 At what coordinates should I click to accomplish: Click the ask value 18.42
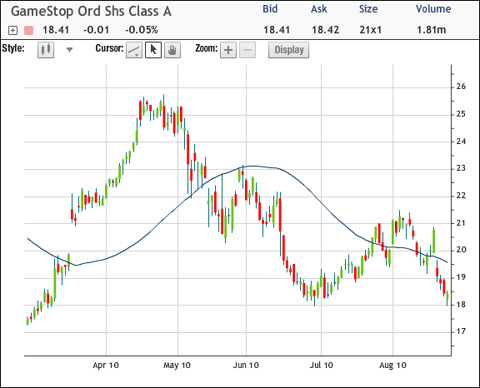pyautogui.click(x=325, y=30)
